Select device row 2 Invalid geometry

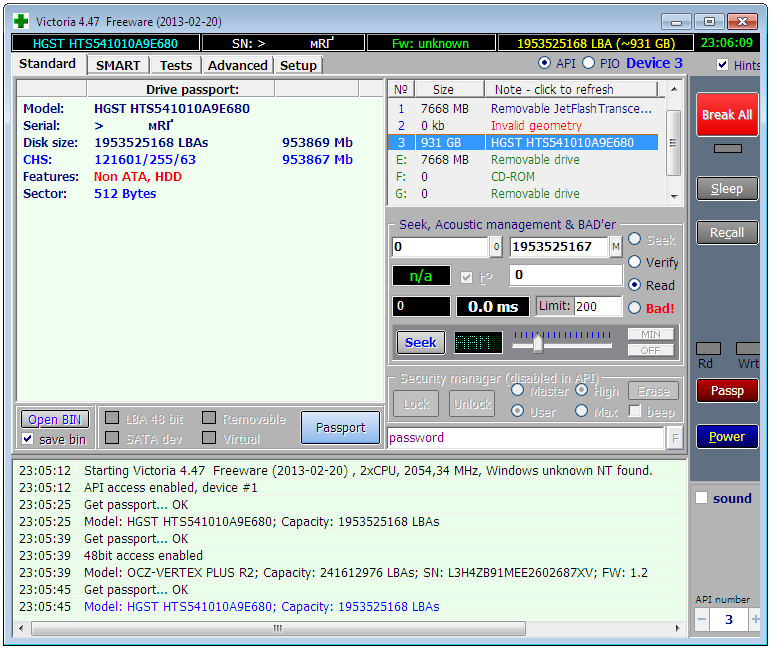[x=523, y=126]
